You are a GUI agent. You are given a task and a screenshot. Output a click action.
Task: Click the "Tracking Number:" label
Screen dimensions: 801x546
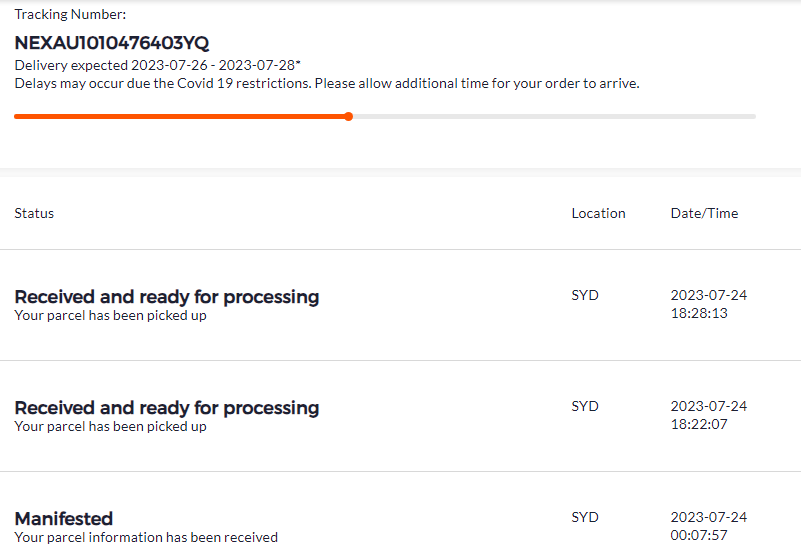[x=70, y=14]
